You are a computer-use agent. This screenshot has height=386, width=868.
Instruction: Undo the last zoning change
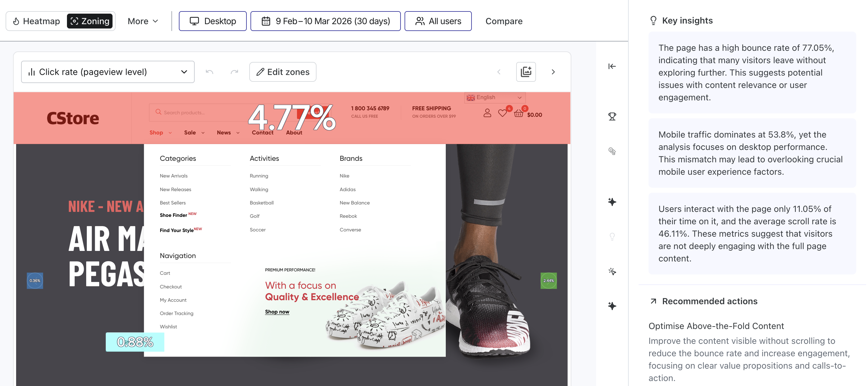(209, 72)
